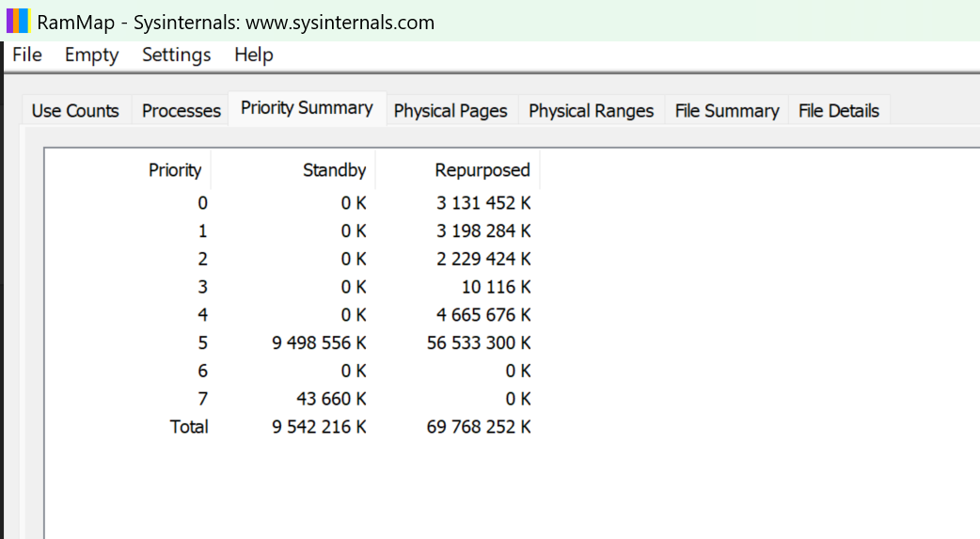Select the priority 0 row number
Screen dimensions: 980x539
point(202,203)
